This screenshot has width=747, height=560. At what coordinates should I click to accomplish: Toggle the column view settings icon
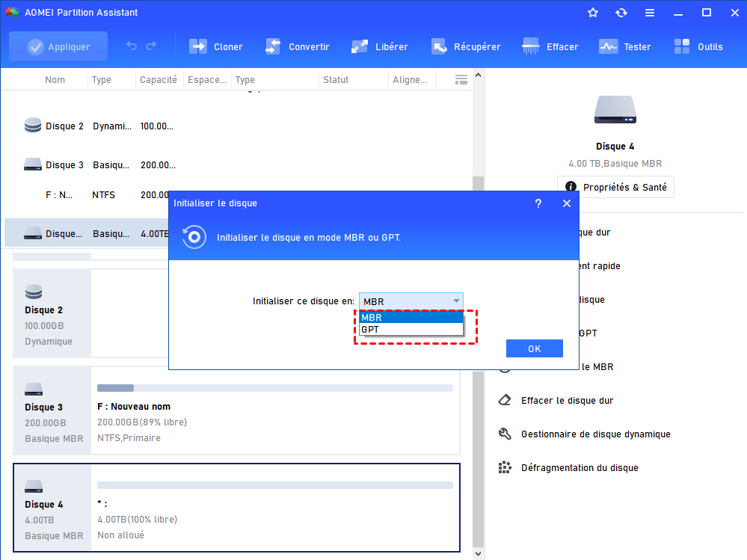(x=461, y=79)
